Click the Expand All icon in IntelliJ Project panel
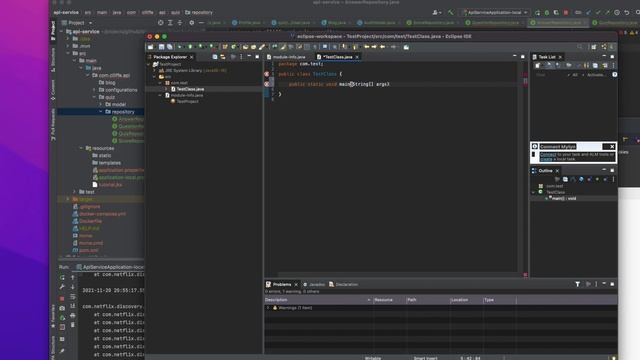 pyautogui.click(x=170, y=23)
